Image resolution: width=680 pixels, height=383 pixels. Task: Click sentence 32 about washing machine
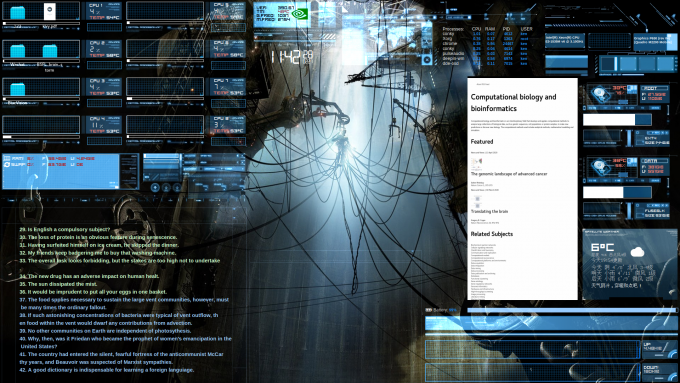(98, 253)
